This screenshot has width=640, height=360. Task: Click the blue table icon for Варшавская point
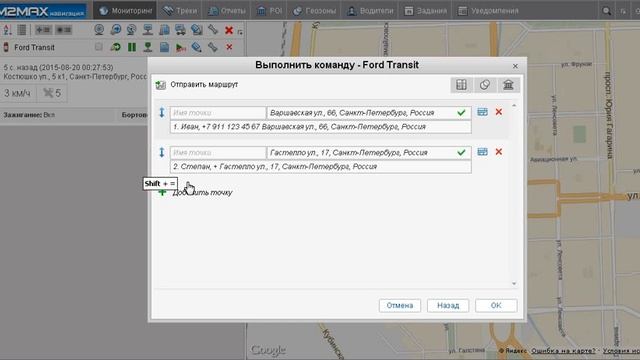tap(482, 112)
